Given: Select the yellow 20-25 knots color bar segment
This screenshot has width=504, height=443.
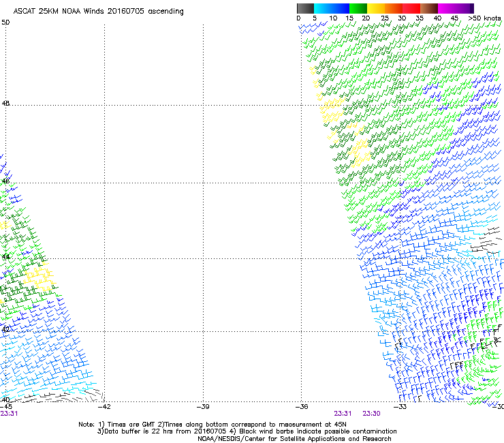Looking at the screenshot, I should pyautogui.click(x=376, y=8).
